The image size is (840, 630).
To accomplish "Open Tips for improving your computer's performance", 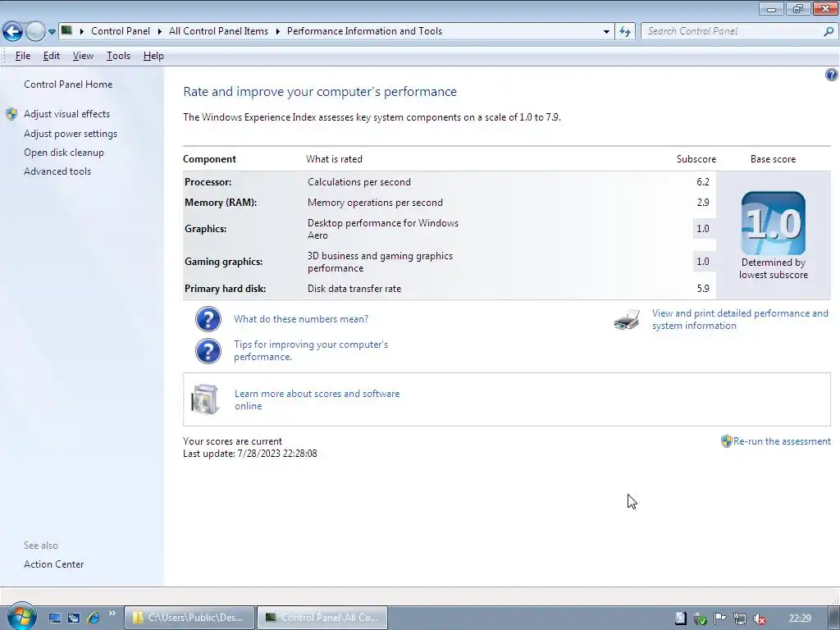I will click(311, 350).
